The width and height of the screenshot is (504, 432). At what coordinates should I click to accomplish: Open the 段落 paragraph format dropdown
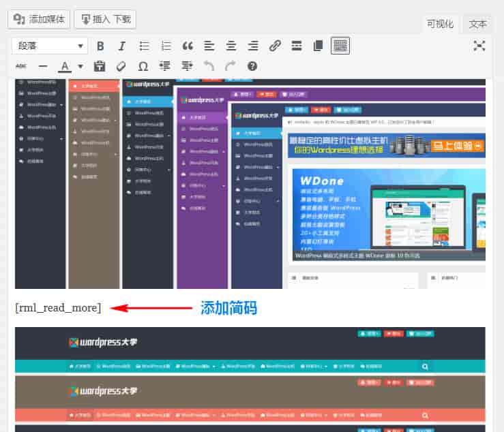point(50,46)
